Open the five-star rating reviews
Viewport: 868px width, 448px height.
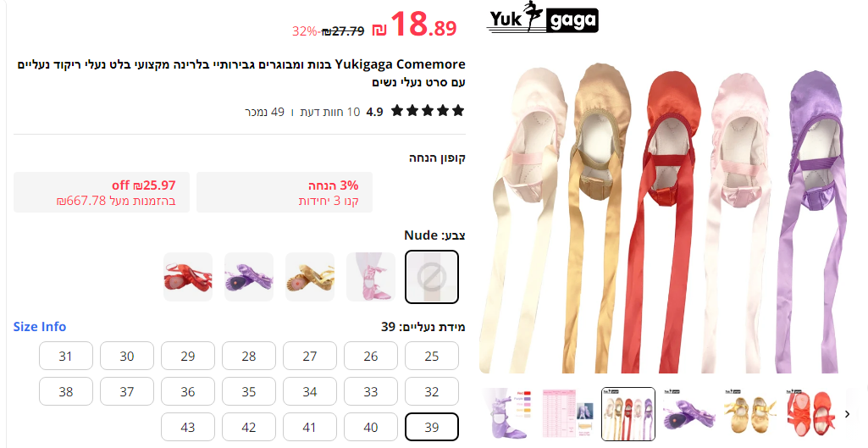pyautogui.click(x=428, y=111)
